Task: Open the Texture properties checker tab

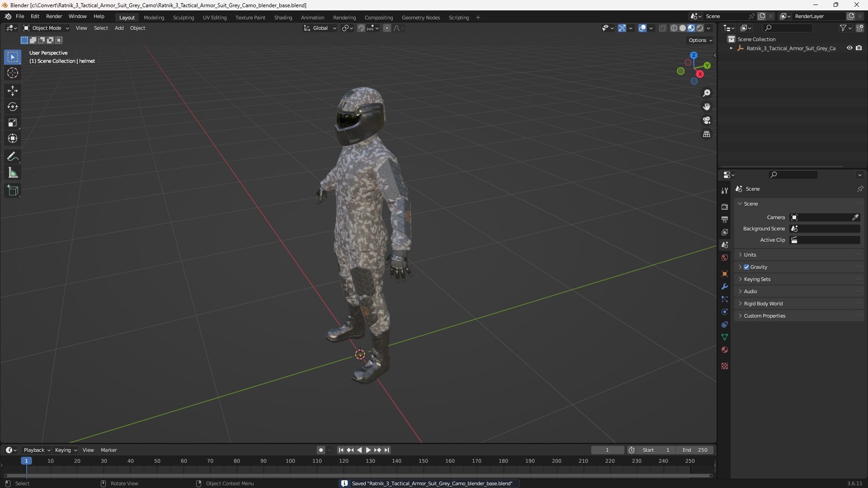Action: 725,366
